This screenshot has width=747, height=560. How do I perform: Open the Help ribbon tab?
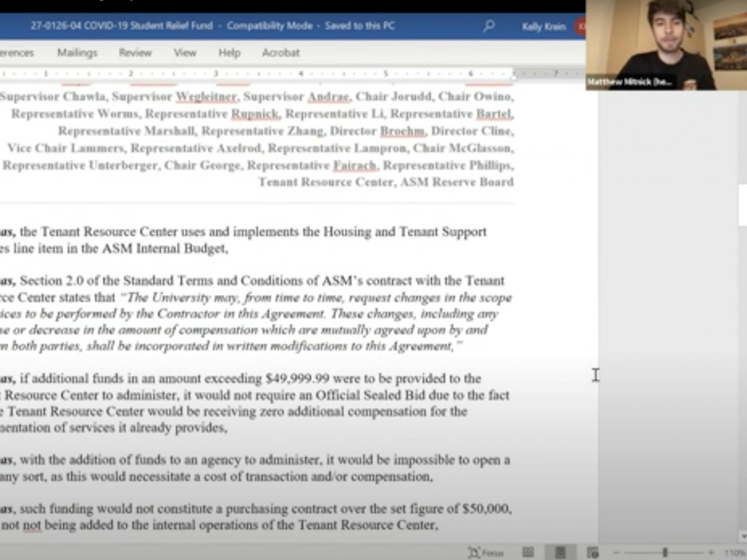229,53
